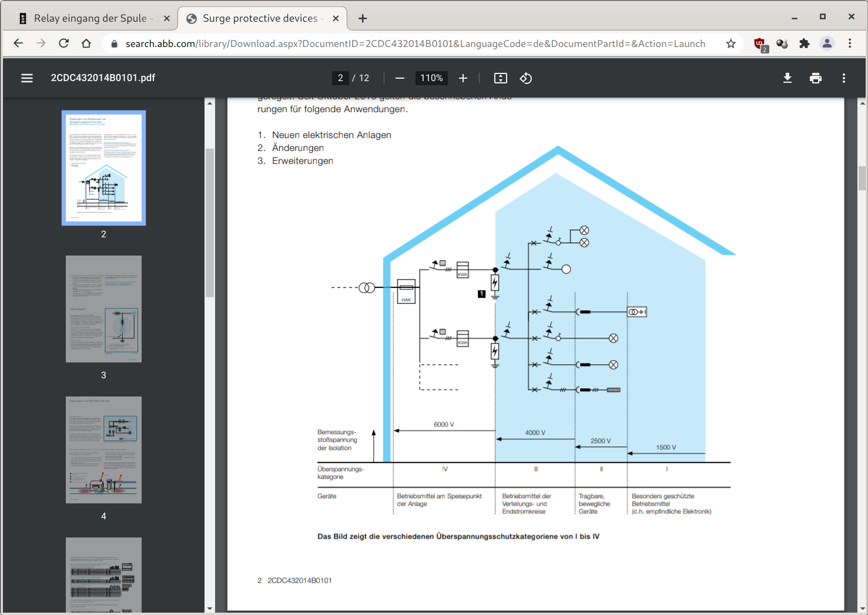Screen dimensions: 868x615
Task: Edit the 110% zoom level field
Action: tap(431, 78)
